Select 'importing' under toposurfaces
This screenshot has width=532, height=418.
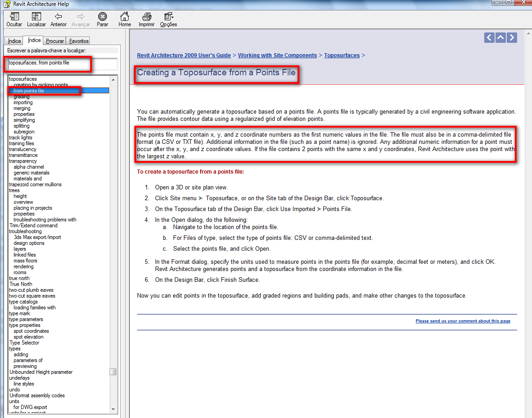[x=23, y=102]
